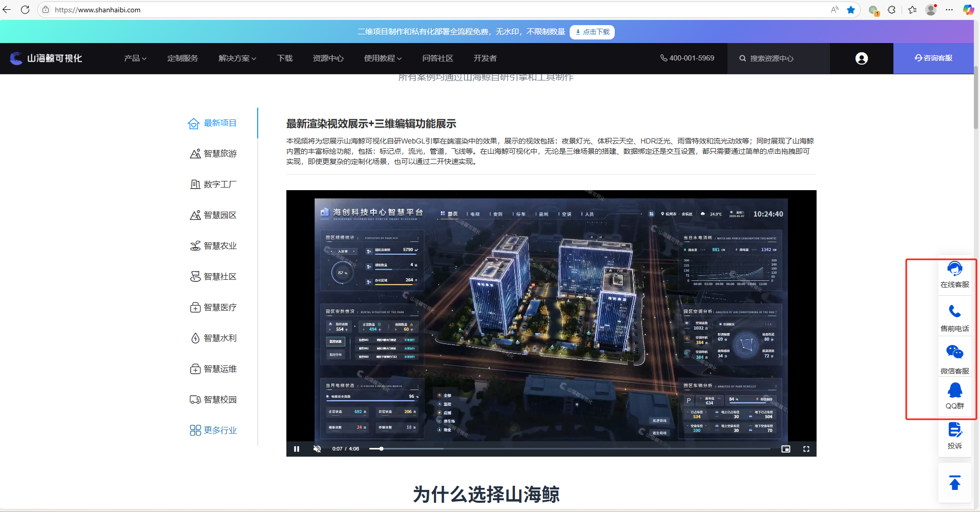The image size is (980, 512).
Task: Open the 资源中心 nav item
Action: [x=328, y=58]
